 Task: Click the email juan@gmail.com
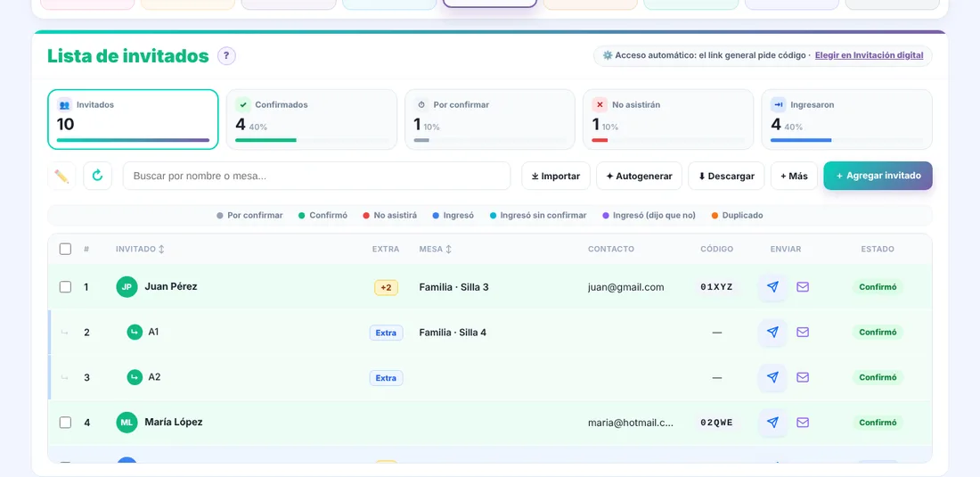click(x=625, y=287)
